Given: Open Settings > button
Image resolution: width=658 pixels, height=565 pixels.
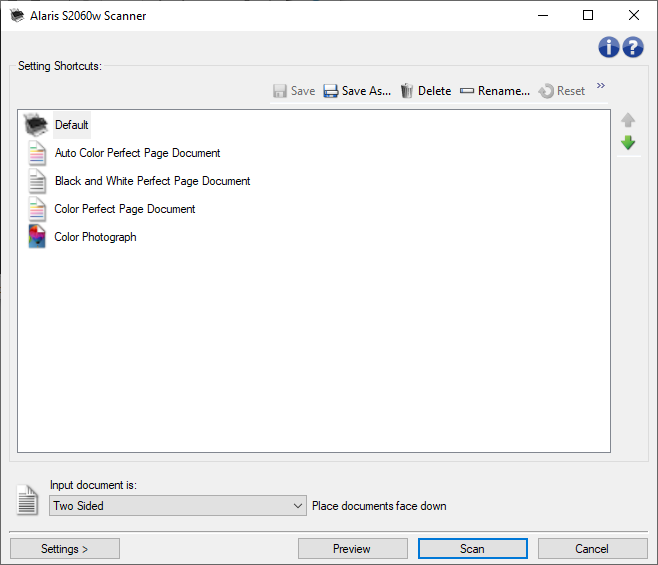Looking at the screenshot, I should (x=65, y=549).
